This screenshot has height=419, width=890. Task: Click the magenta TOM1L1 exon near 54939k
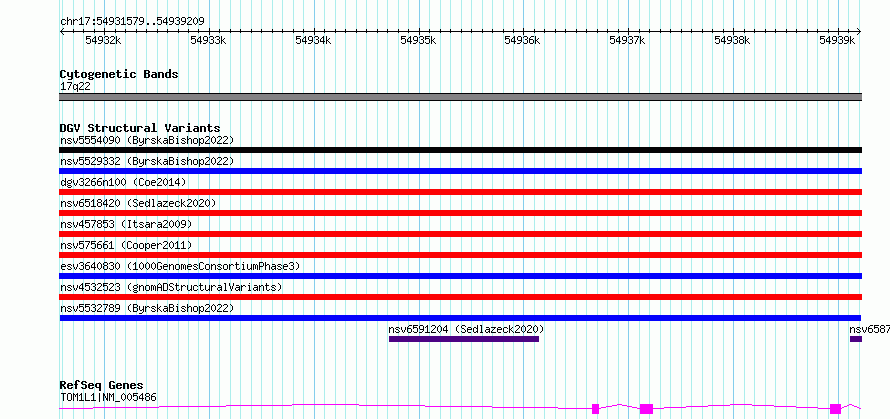835,409
